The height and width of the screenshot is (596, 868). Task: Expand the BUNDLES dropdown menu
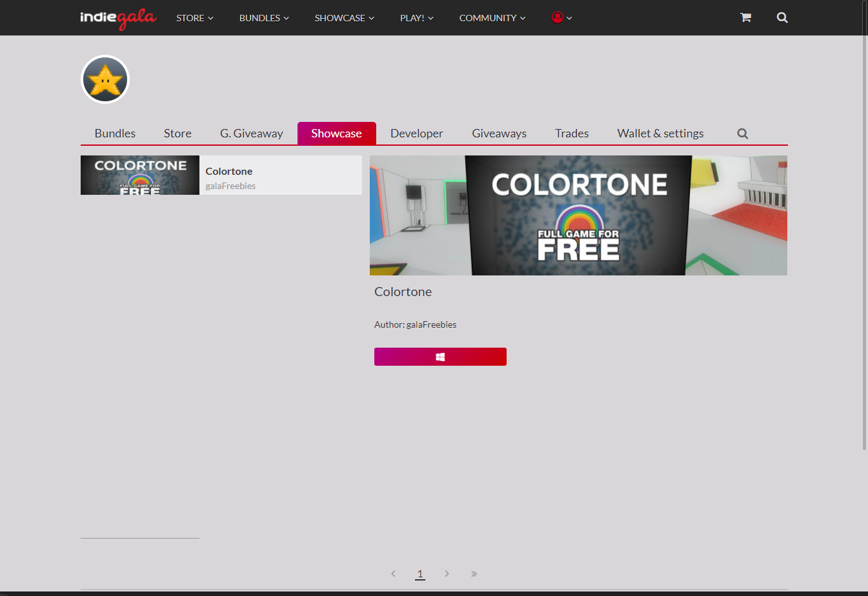click(264, 18)
